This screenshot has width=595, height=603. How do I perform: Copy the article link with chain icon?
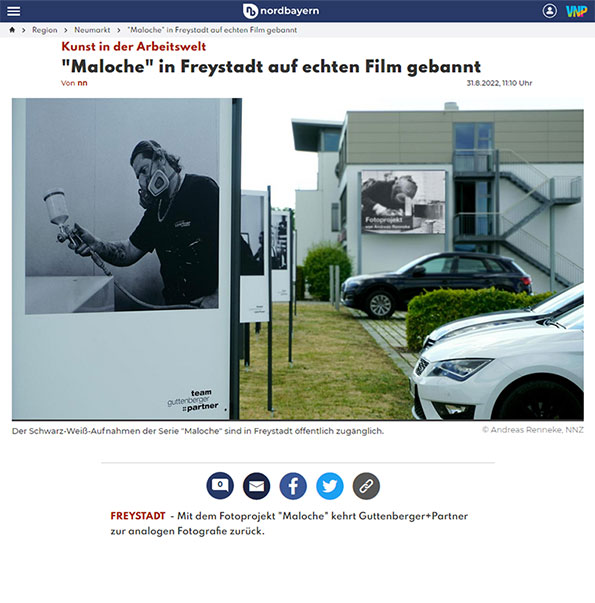pyautogui.click(x=366, y=486)
